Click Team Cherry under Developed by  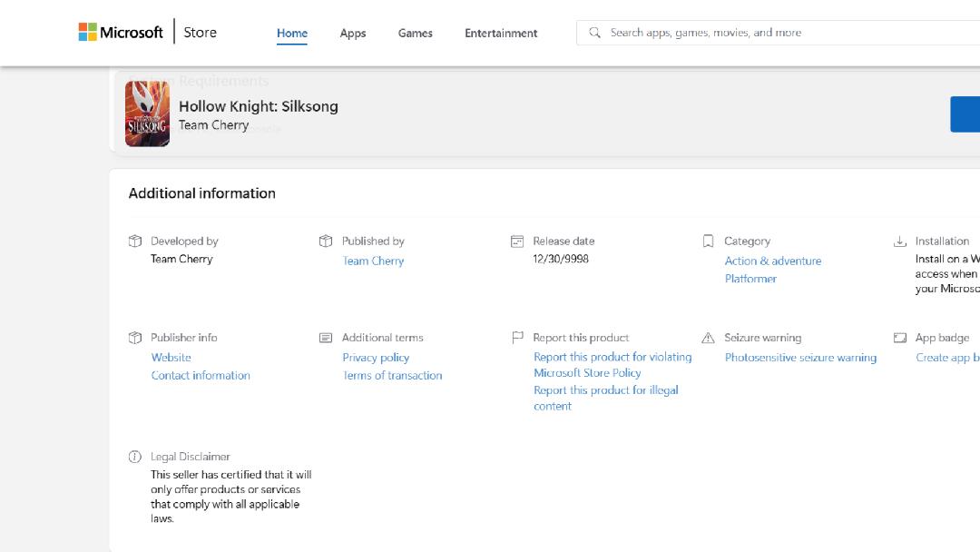181,259
